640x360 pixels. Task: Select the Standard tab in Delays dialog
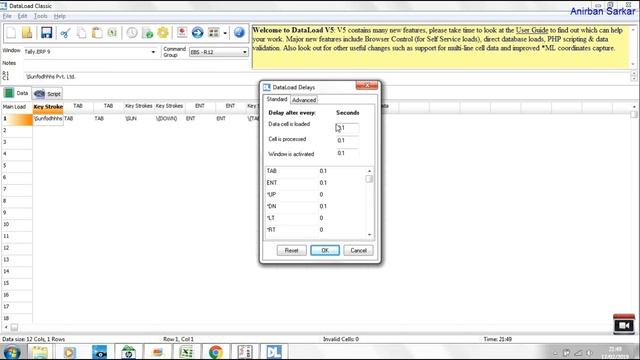(277, 99)
